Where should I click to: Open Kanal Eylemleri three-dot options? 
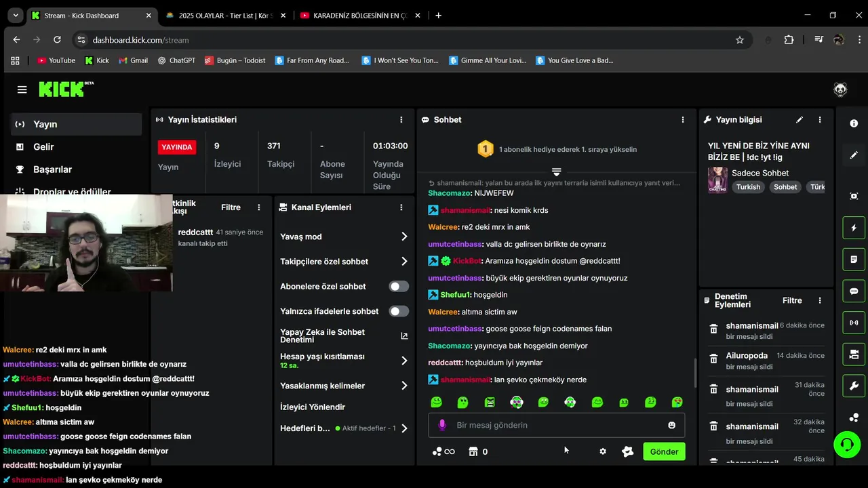tap(401, 207)
